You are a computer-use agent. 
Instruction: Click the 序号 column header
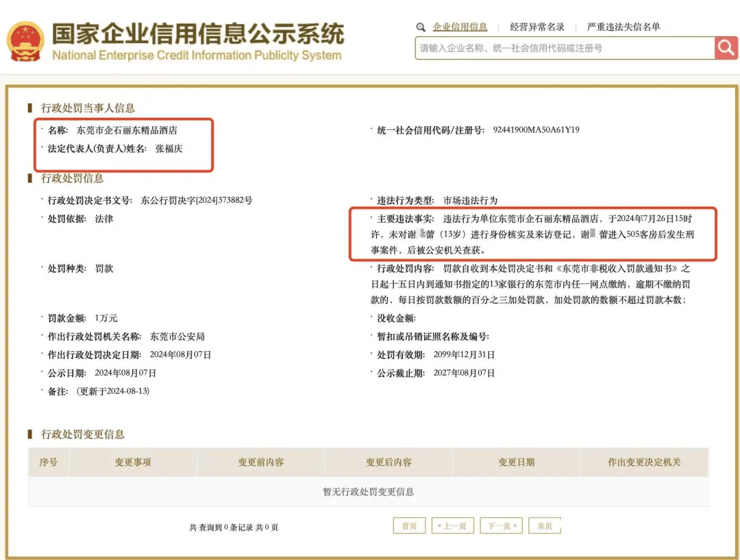point(49,462)
